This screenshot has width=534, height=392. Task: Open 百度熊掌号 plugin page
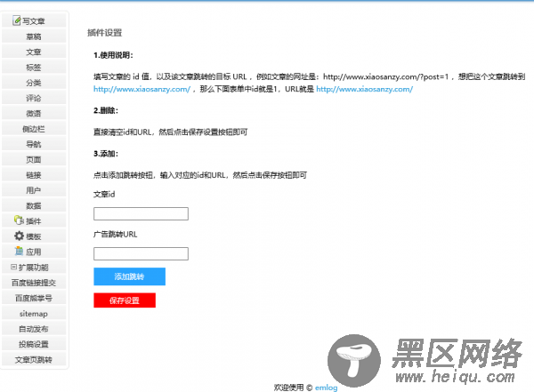34,298
